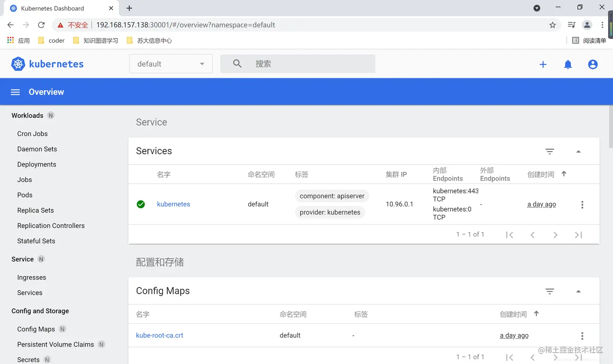Open the namespace dropdown showing default
Screen dimensions: 613x364
[171, 64]
